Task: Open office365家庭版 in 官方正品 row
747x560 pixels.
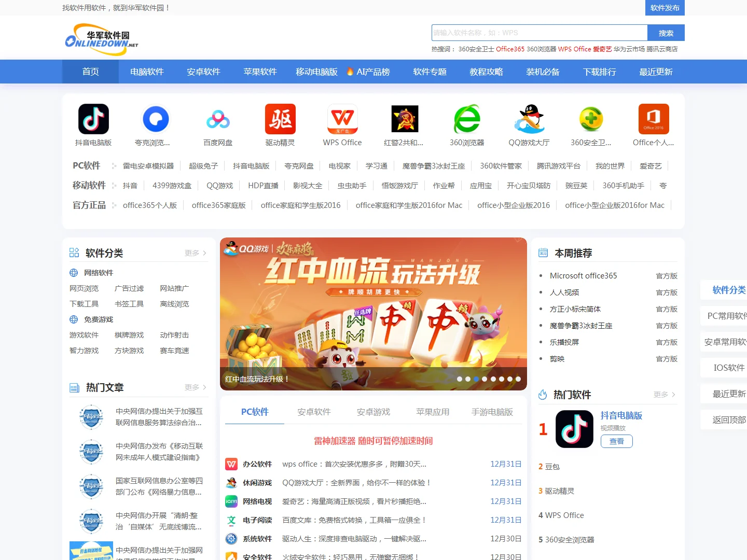Action: tap(219, 205)
